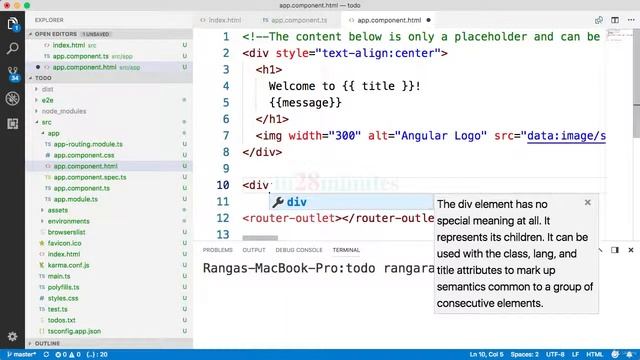Open the Problems panel tab
The height and width of the screenshot is (360, 640).
coord(218,250)
